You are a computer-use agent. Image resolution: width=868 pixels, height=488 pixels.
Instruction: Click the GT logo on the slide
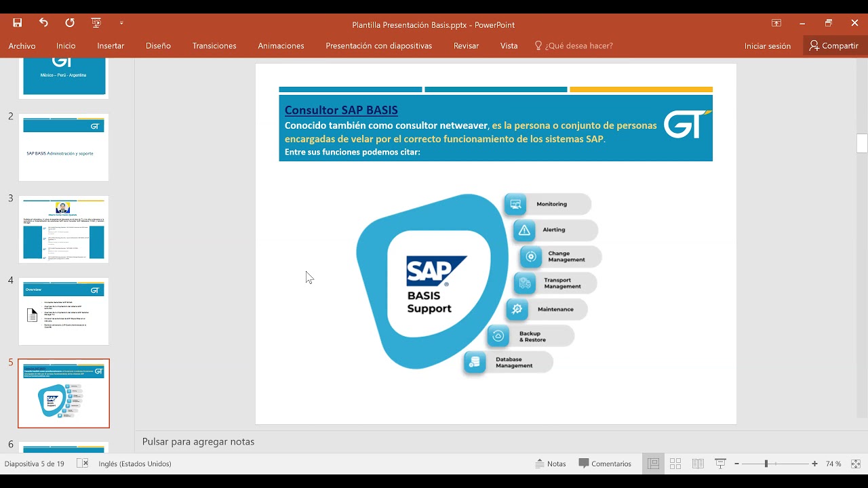687,124
